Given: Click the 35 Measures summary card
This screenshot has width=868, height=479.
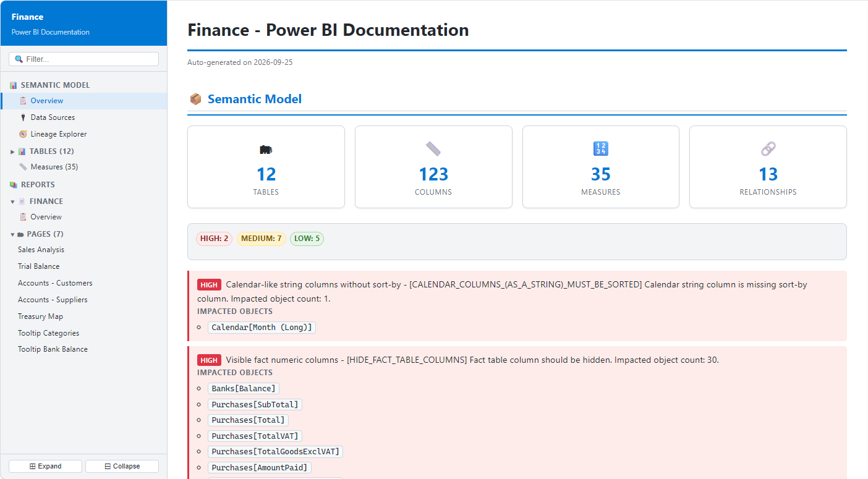Looking at the screenshot, I should click(600, 167).
